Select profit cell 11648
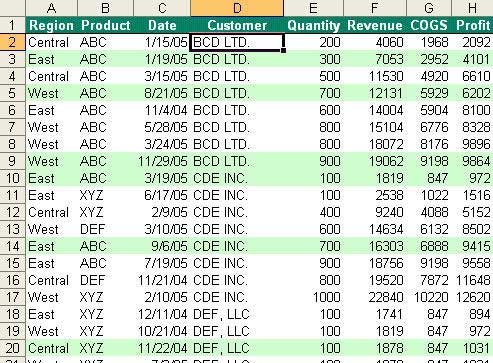493x363 pixels. pyautogui.click(x=472, y=280)
